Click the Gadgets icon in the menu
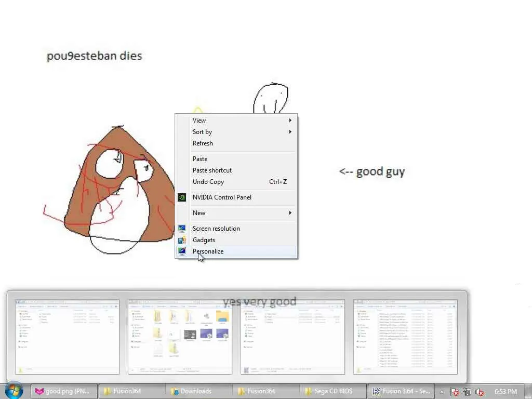 182,240
